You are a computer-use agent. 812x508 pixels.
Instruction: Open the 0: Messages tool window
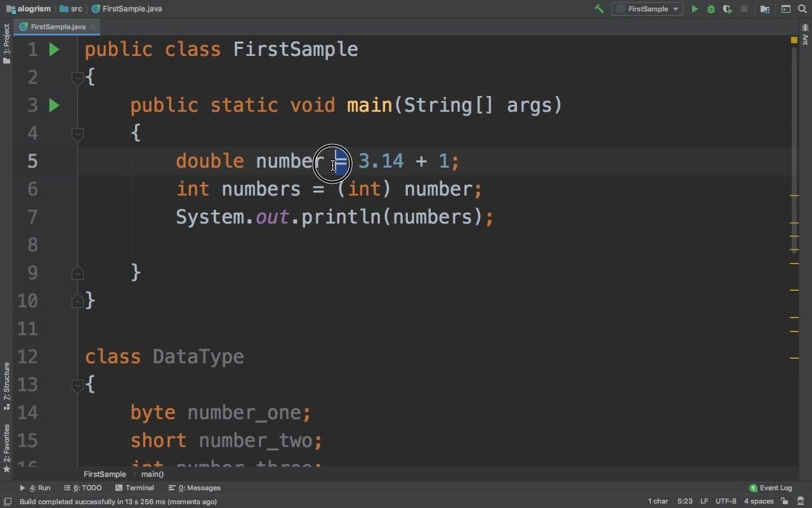(x=194, y=488)
